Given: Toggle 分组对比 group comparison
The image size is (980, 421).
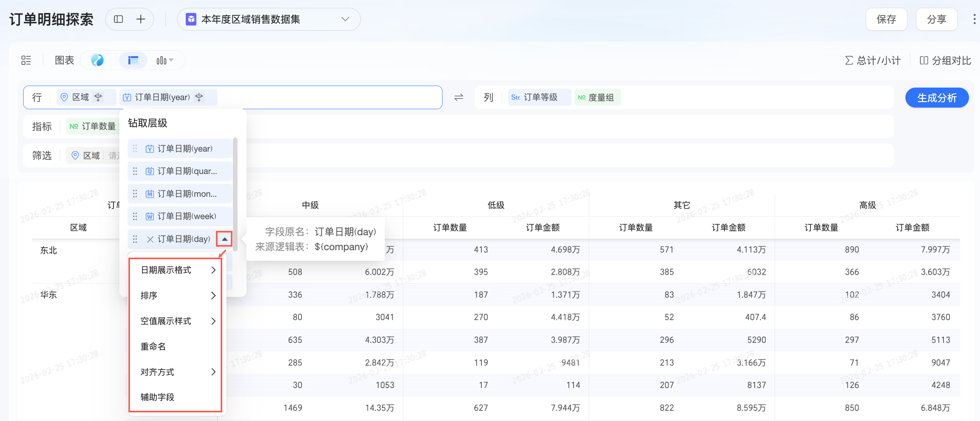Looking at the screenshot, I should pyautogui.click(x=945, y=60).
